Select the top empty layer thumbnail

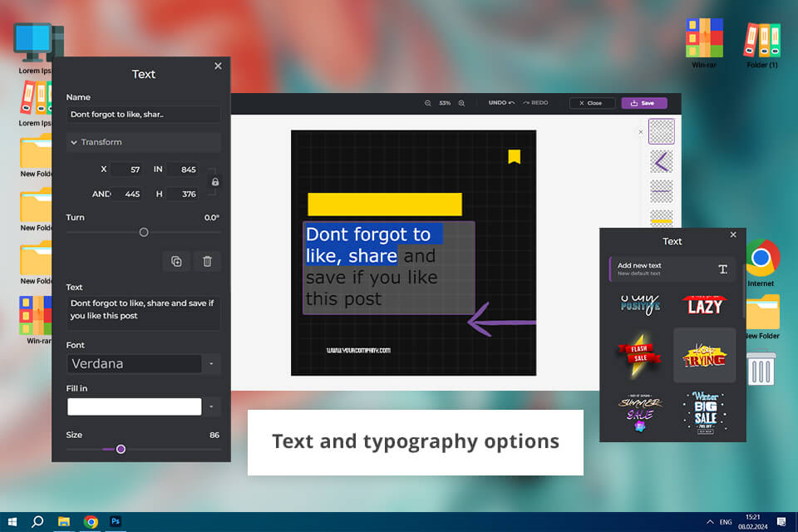coord(662,131)
